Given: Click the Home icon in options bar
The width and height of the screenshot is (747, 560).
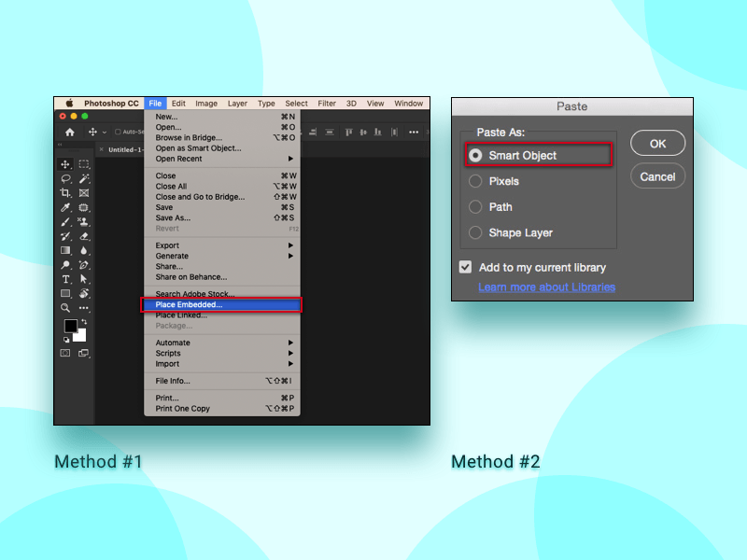Looking at the screenshot, I should (70, 132).
